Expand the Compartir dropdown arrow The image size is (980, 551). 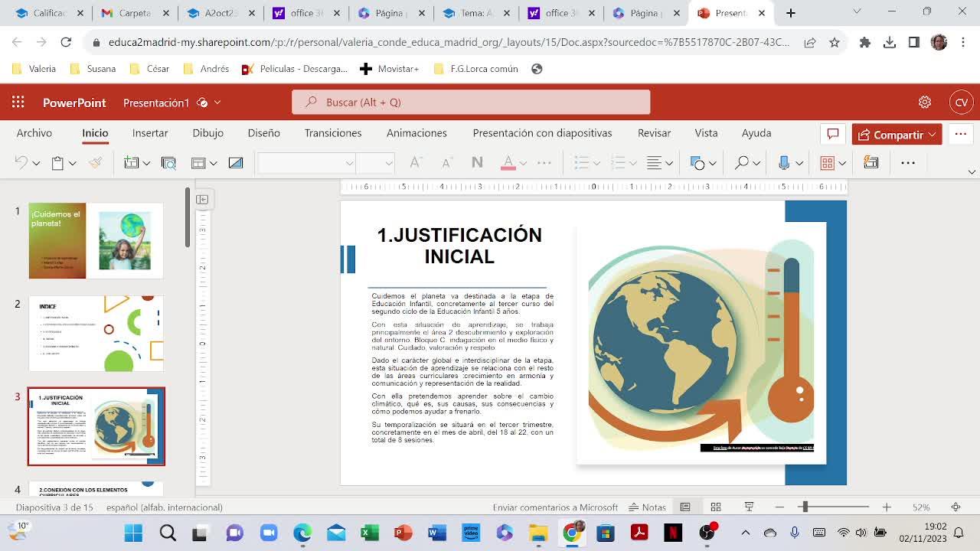(932, 135)
